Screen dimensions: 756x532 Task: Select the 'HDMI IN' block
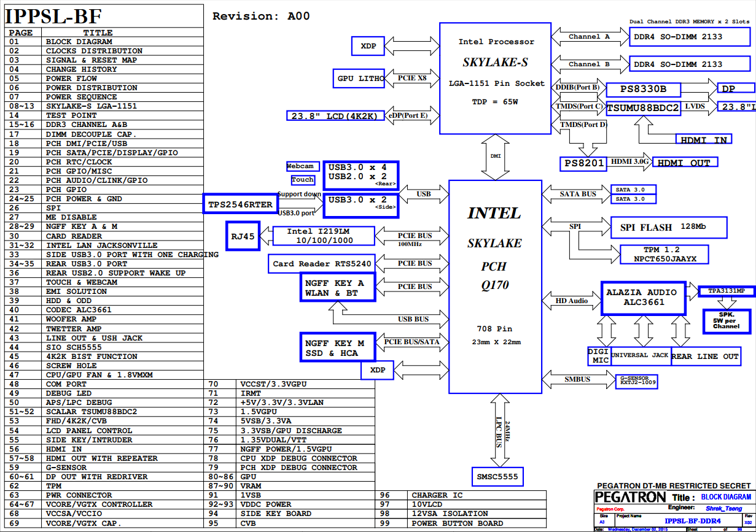pos(703,140)
